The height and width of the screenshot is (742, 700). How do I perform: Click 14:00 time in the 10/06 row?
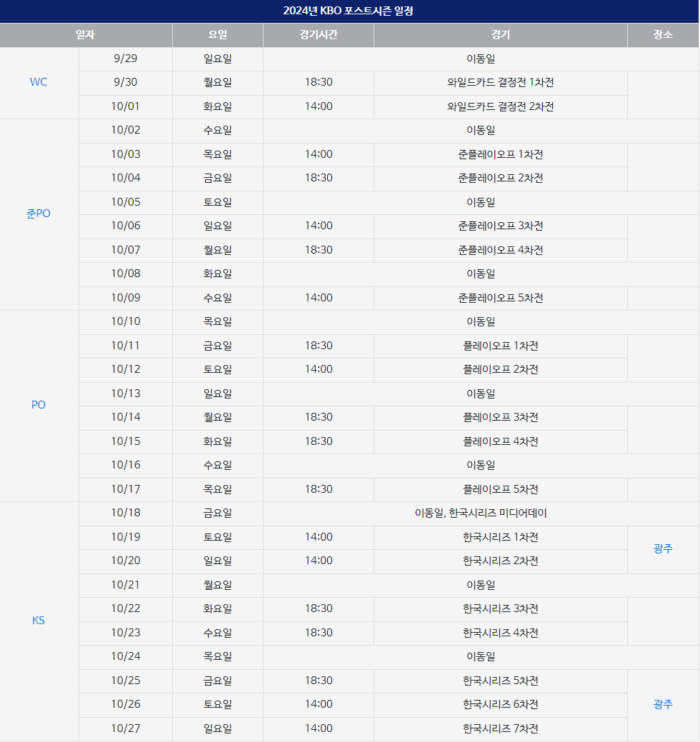pyautogui.click(x=319, y=226)
